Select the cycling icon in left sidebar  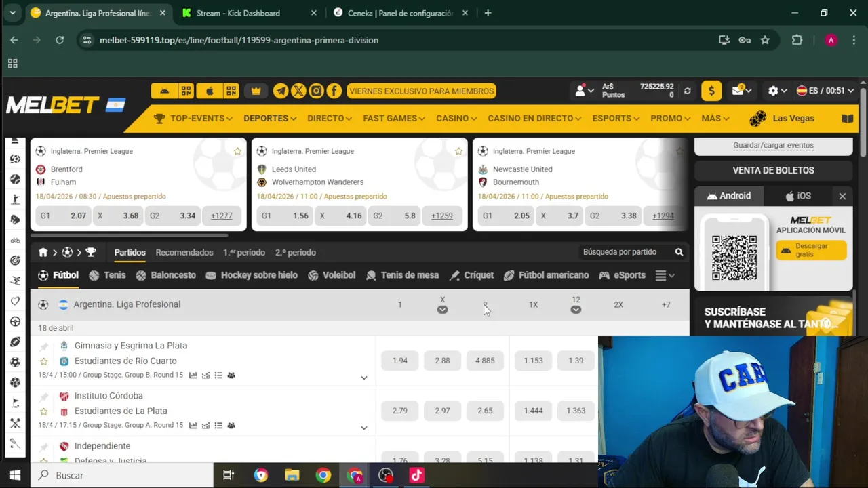[x=15, y=240]
